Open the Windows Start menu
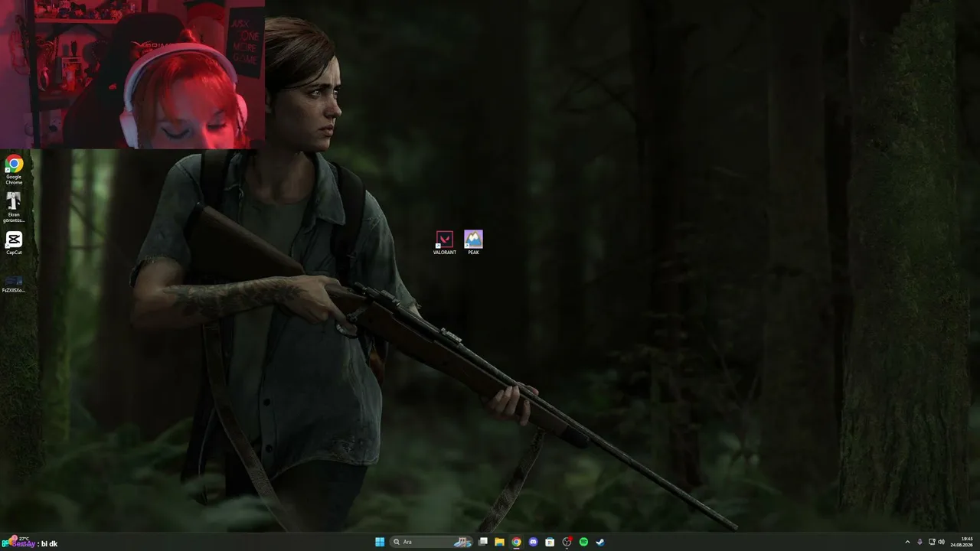The width and height of the screenshot is (980, 551). coord(380,542)
